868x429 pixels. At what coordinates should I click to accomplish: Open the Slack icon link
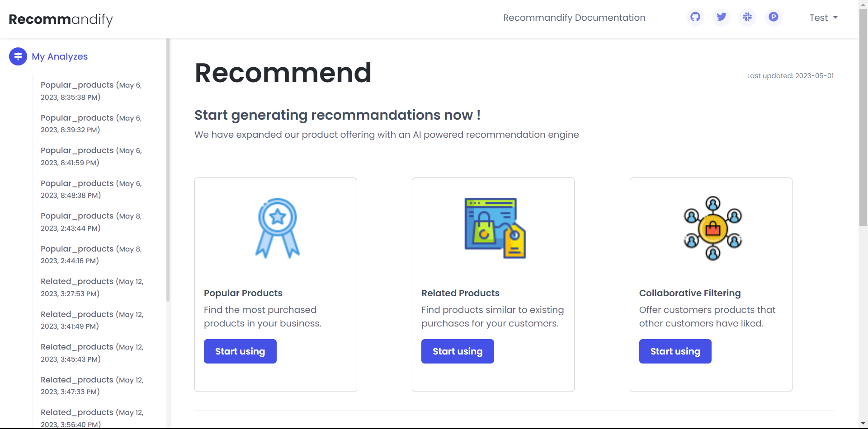click(x=747, y=17)
